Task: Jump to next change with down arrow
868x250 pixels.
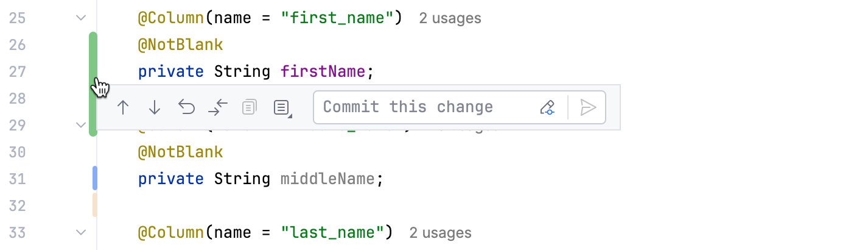Action: pos(155,108)
